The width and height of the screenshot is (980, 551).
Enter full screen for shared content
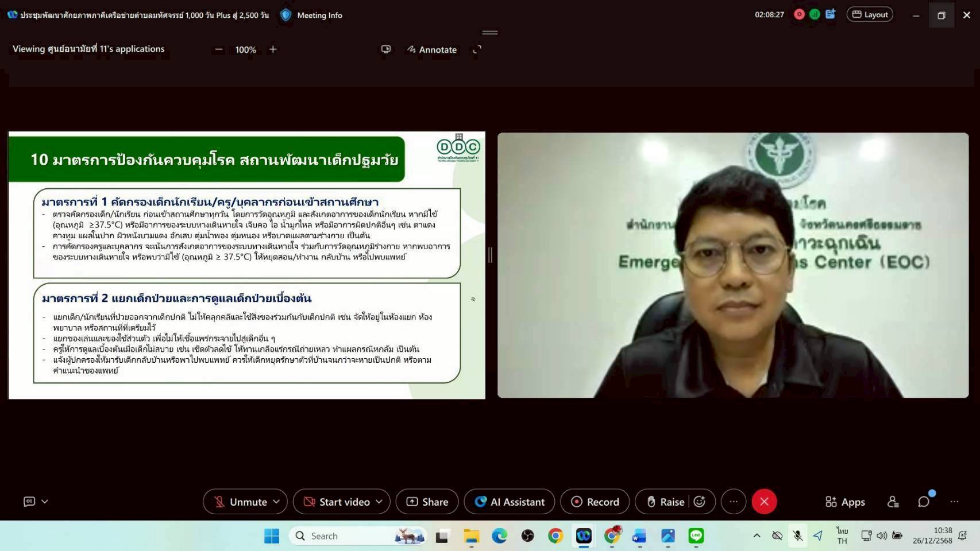(477, 50)
